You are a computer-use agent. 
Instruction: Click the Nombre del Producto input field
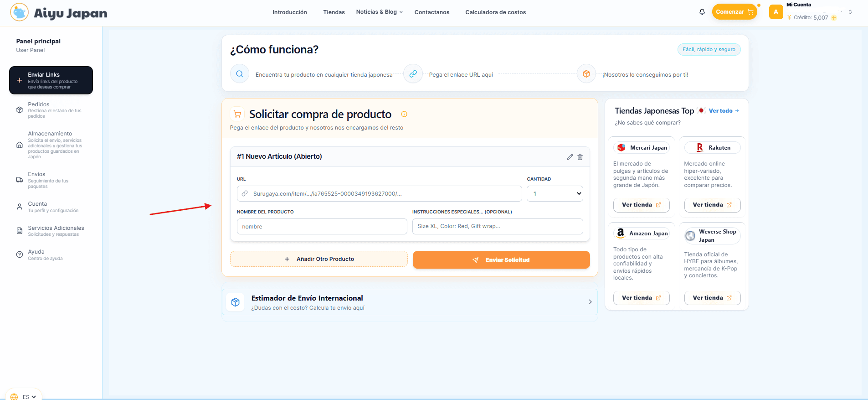(x=322, y=227)
